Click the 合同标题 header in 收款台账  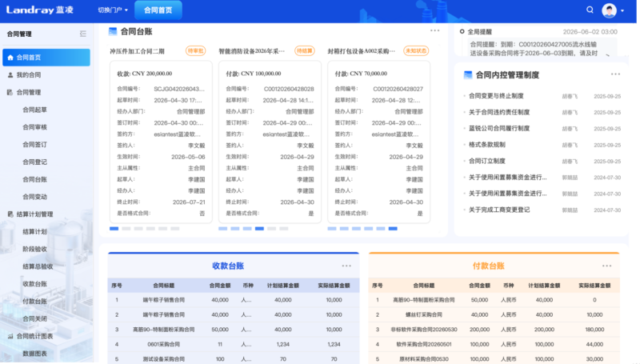[164, 286]
